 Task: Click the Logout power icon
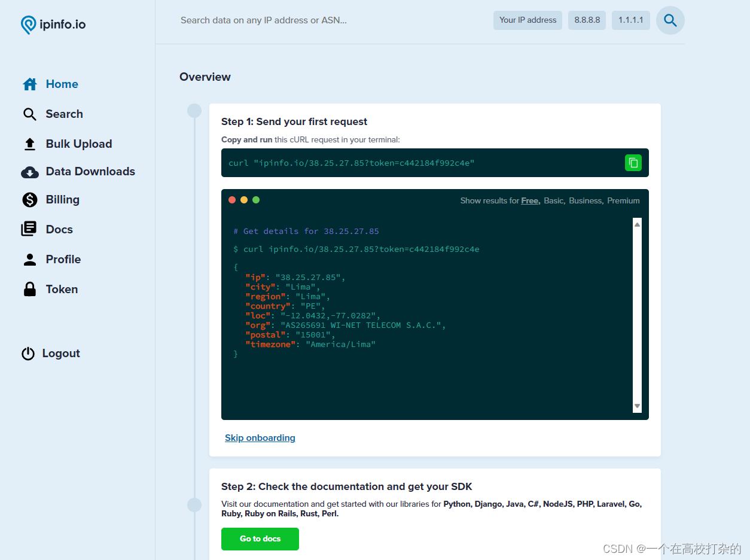(28, 354)
